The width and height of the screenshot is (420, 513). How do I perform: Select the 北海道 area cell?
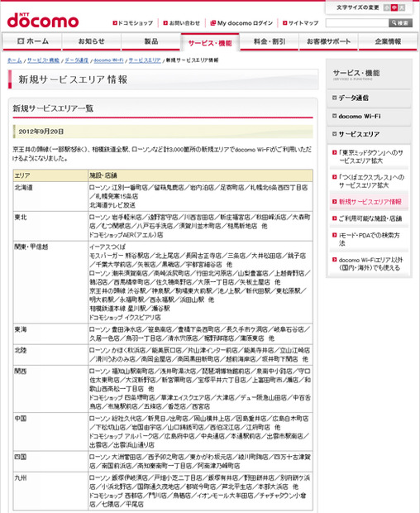50,196
